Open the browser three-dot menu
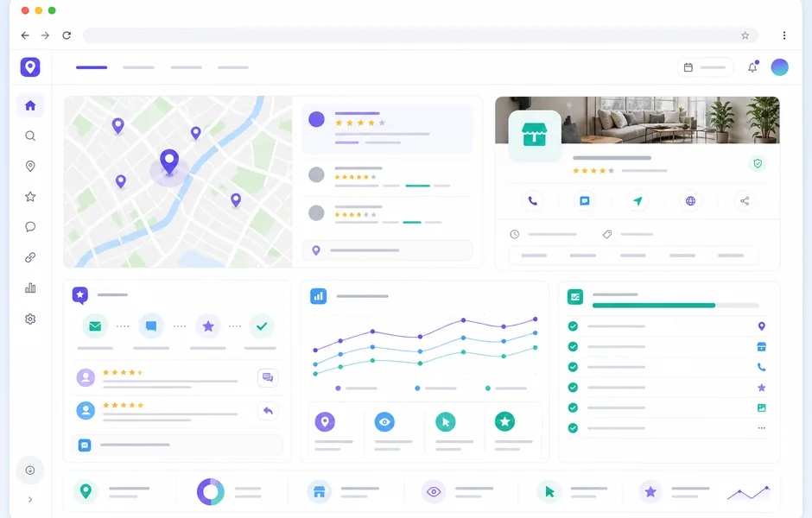The image size is (812, 518). (x=784, y=35)
